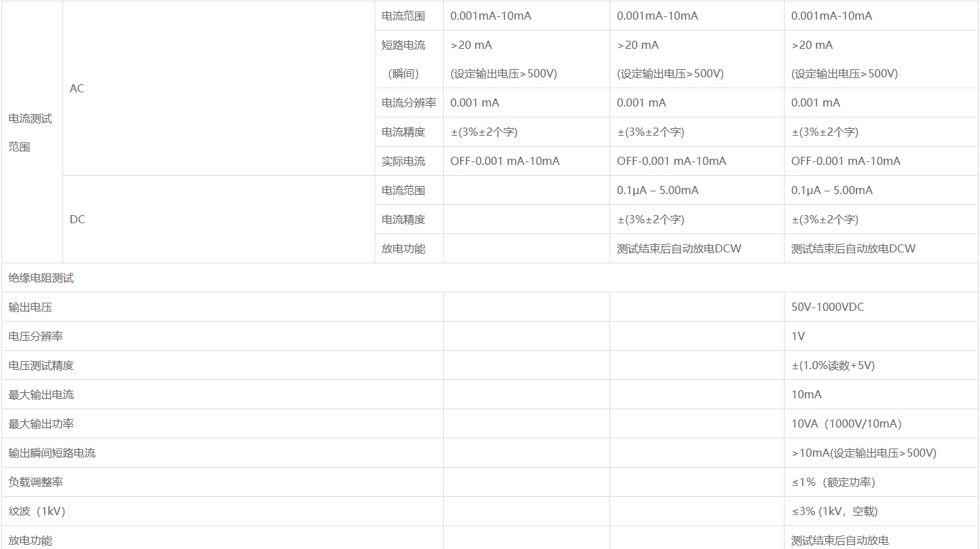The image size is (980, 549).
Task: Click the 10VA（1000V/10mA）value
Action: [x=846, y=423]
